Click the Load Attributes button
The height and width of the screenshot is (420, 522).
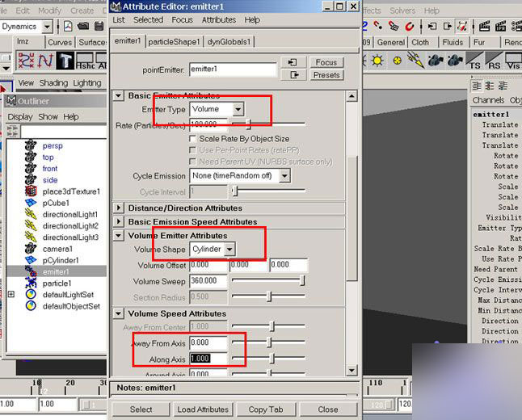203,409
